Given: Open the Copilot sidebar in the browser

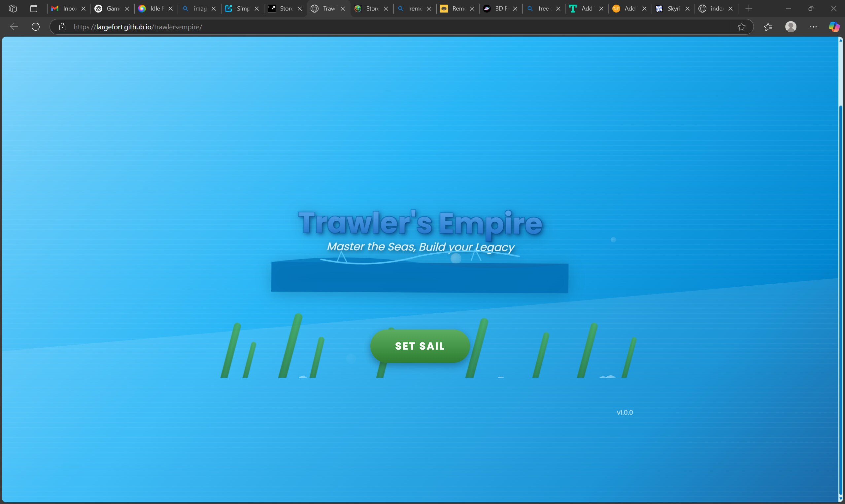Looking at the screenshot, I should (834, 27).
